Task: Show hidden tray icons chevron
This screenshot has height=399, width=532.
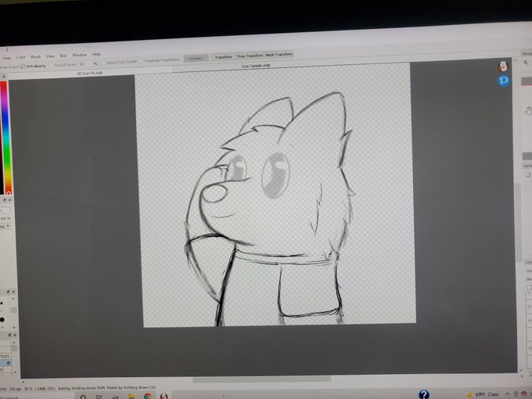Action: (508, 394)
